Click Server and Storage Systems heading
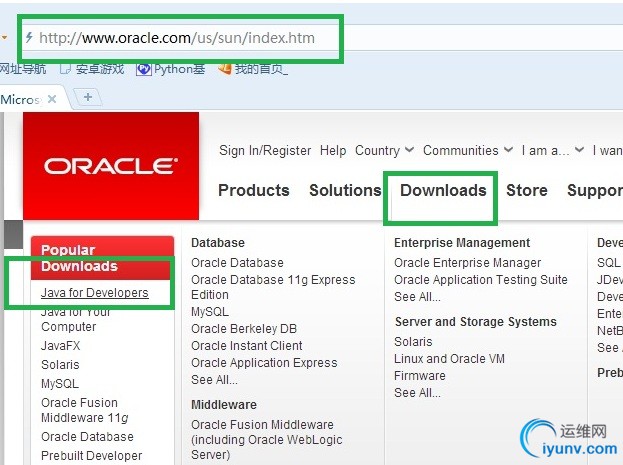 [x=476, y=322]
